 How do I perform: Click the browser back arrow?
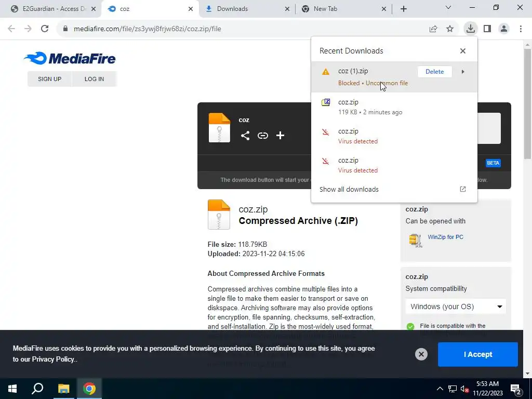point(11,29)
